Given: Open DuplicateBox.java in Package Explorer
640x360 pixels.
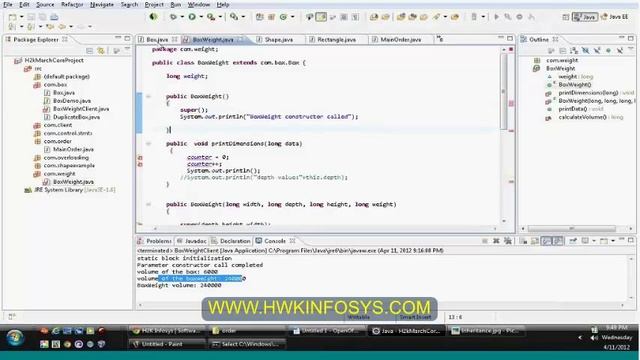Looking at the screenshot, I should pos(76,117).
